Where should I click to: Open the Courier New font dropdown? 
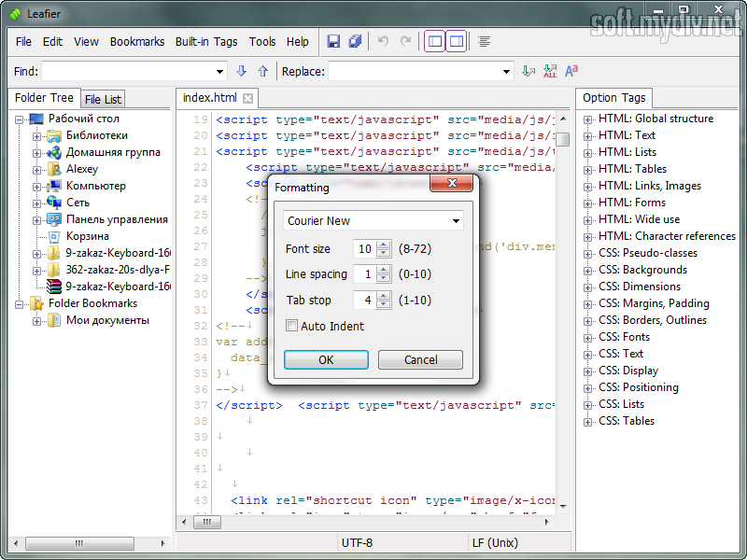click(x=456, y=221)
